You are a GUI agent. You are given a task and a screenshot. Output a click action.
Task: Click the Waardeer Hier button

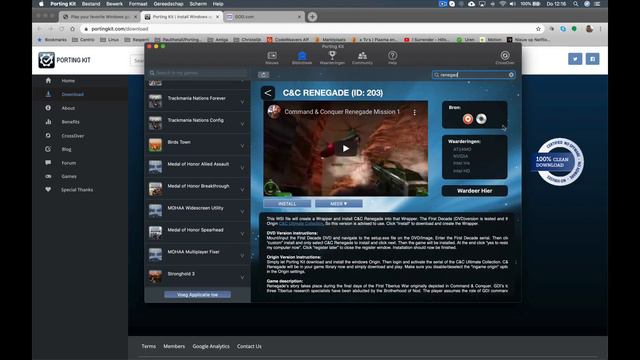[474, 191]
